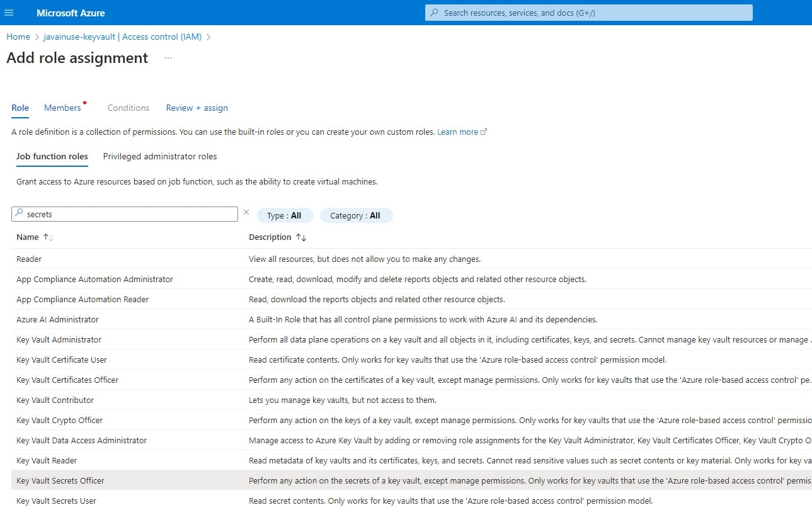Click 'Lets you manage key vaults' description
The image size is (812, 510).
click(343, 400)
